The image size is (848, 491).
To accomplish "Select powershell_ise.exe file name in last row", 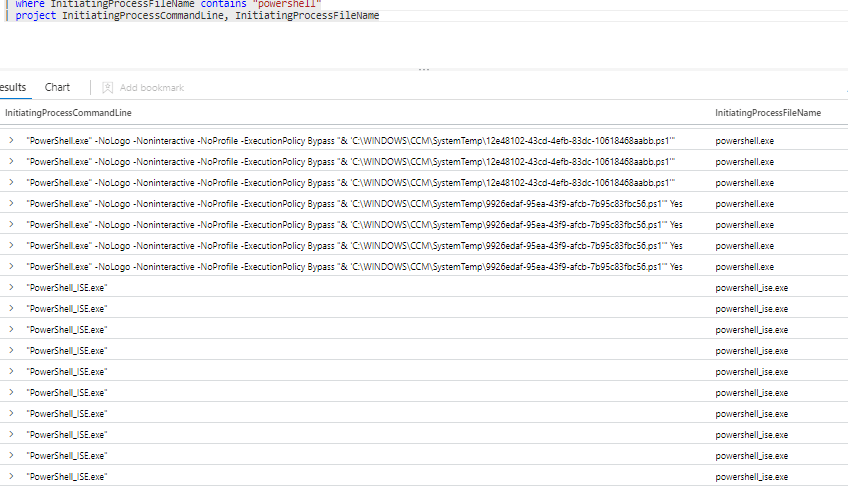I will click(x=752, y=477).
